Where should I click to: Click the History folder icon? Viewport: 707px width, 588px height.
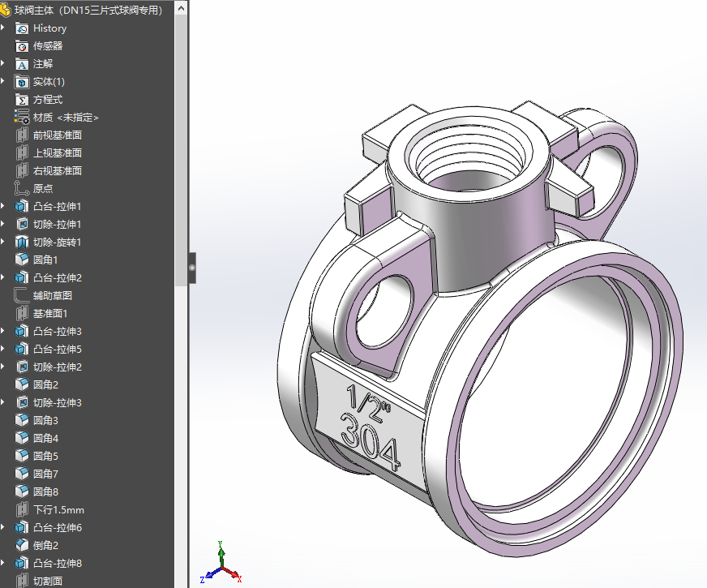pos(22,28)
